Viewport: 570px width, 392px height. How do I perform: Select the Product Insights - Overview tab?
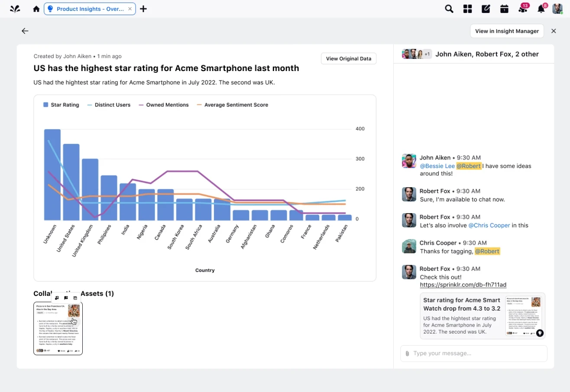tap(90, 9)
